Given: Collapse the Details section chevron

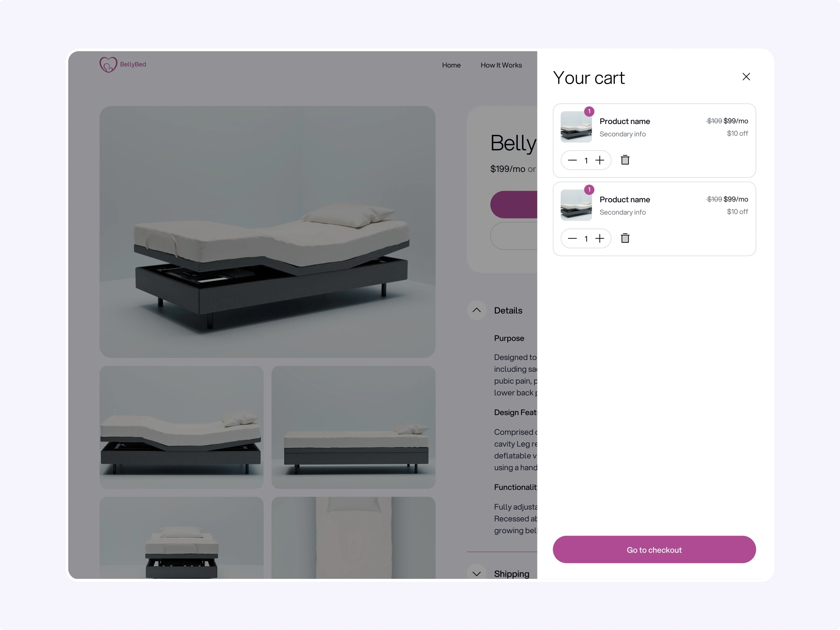Looking at the screenshot, I should click(476, 310).
